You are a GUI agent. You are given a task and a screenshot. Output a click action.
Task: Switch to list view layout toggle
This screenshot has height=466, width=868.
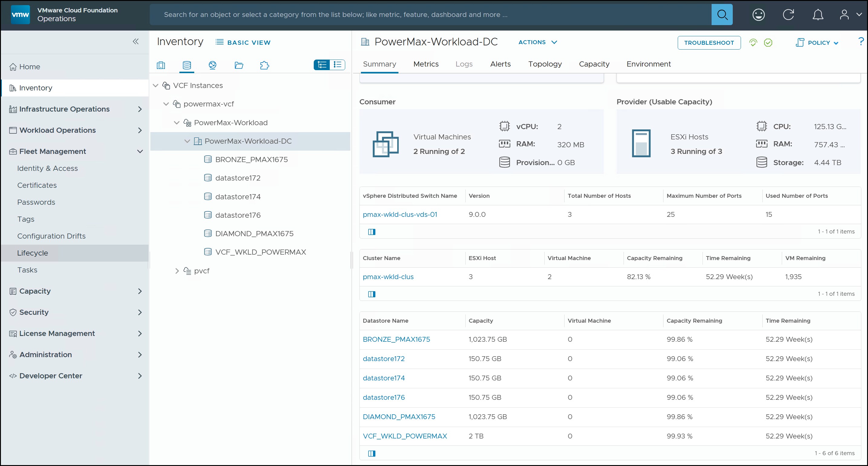(x=337, y=65)
